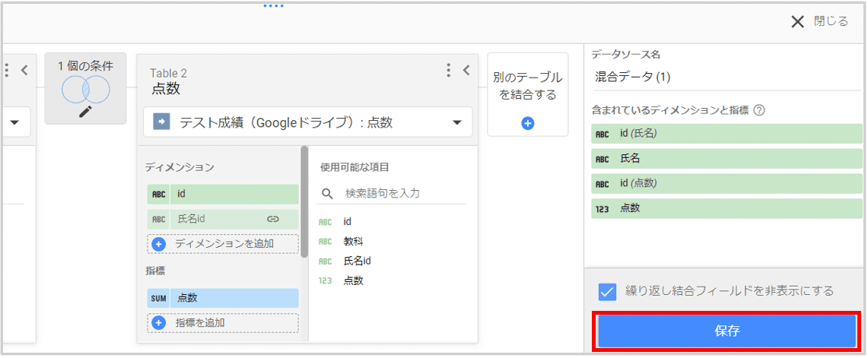Click the data source arrow icon in Table 2

[161, 122]
